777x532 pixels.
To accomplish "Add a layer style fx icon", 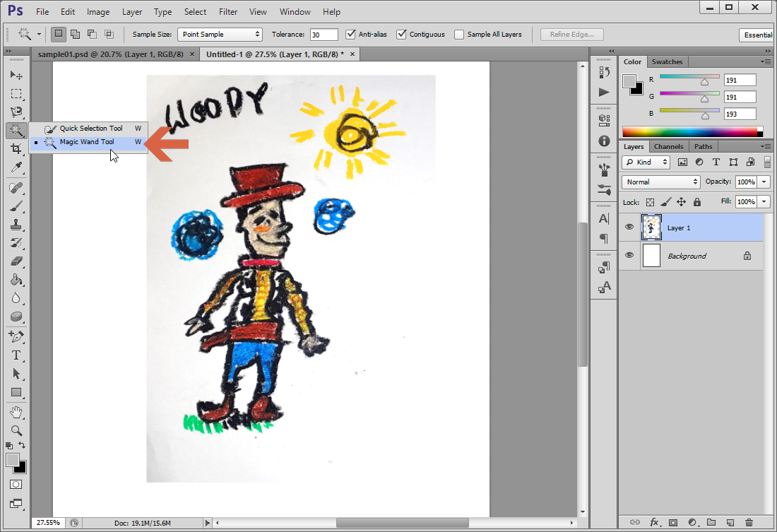I will click(x=655, y=522).
